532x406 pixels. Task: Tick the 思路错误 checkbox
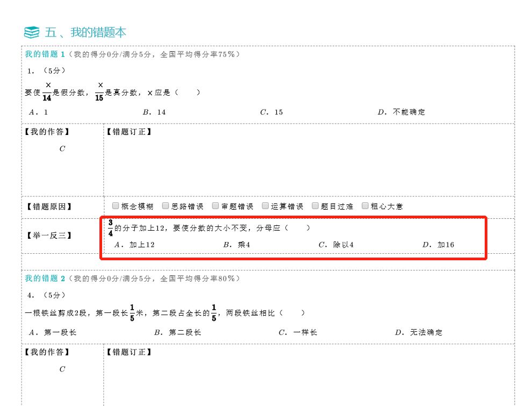coord(166,205)
